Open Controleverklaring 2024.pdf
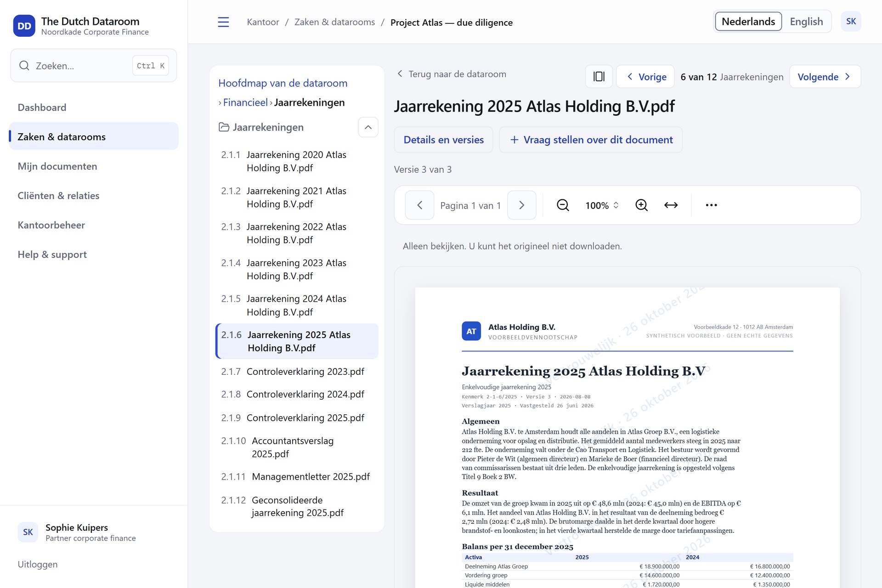 click(297, 394)
